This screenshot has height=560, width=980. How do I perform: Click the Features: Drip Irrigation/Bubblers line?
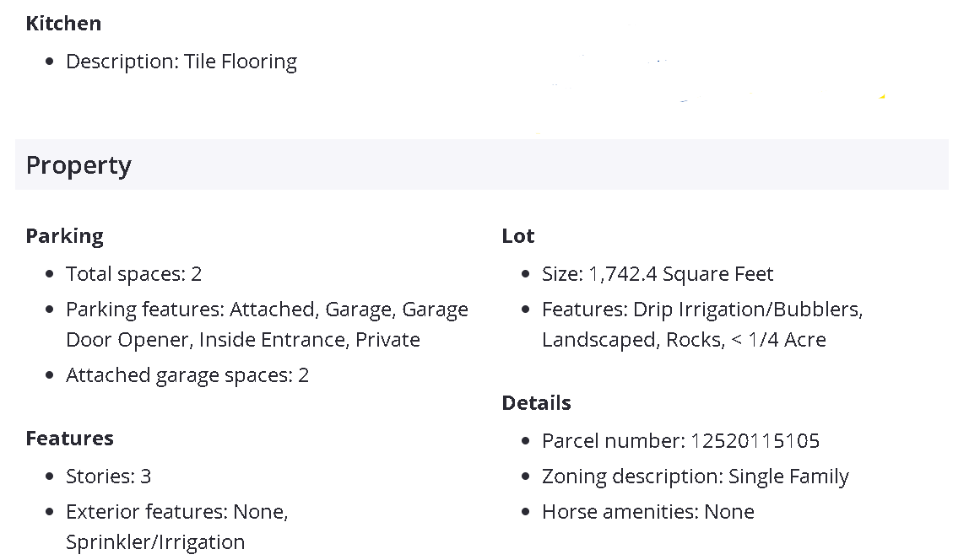click(702, 310)
